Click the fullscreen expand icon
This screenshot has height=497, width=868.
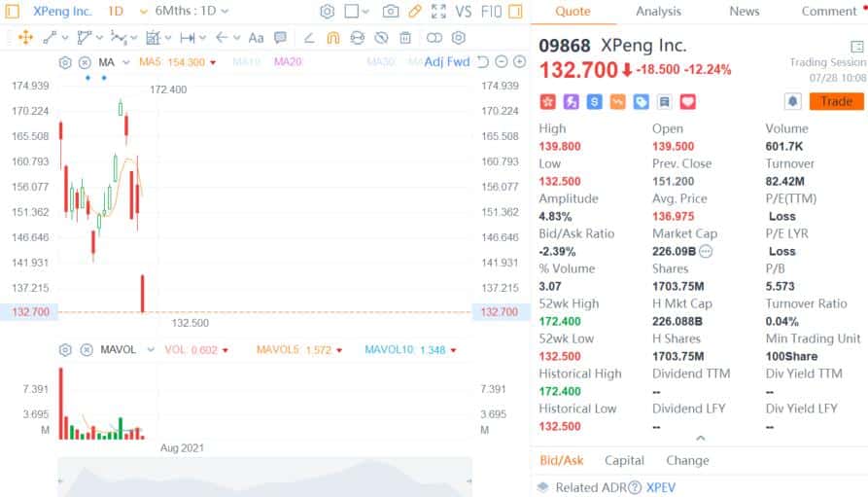click(438, 12)
